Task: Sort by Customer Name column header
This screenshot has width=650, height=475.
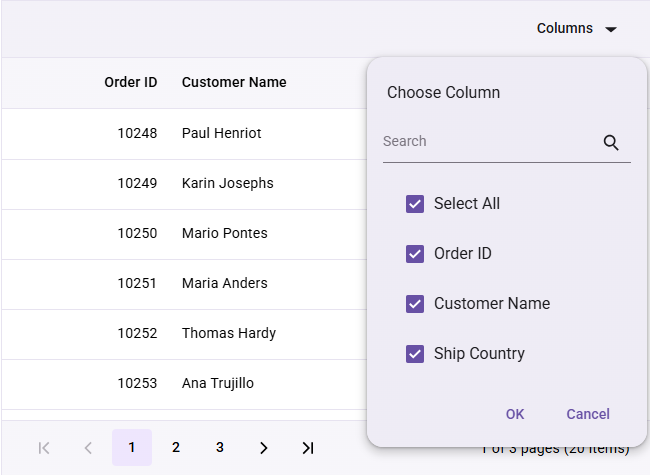Action: 234,82
